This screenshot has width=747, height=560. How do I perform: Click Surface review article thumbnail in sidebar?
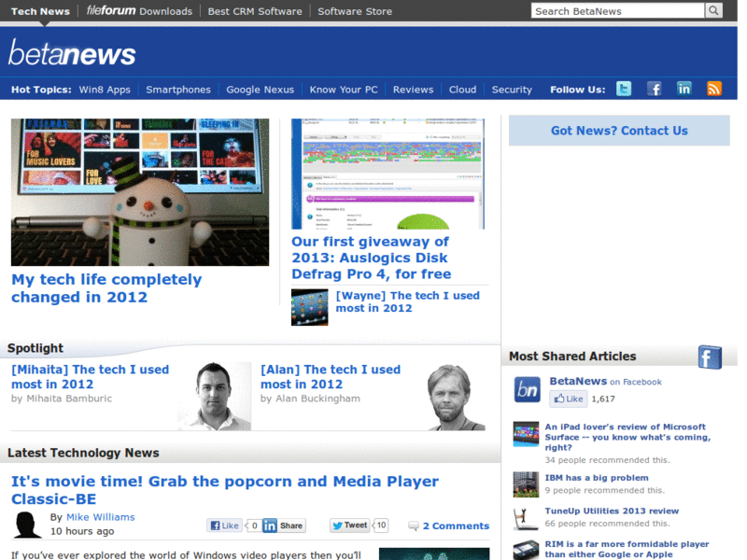[526, 434]
